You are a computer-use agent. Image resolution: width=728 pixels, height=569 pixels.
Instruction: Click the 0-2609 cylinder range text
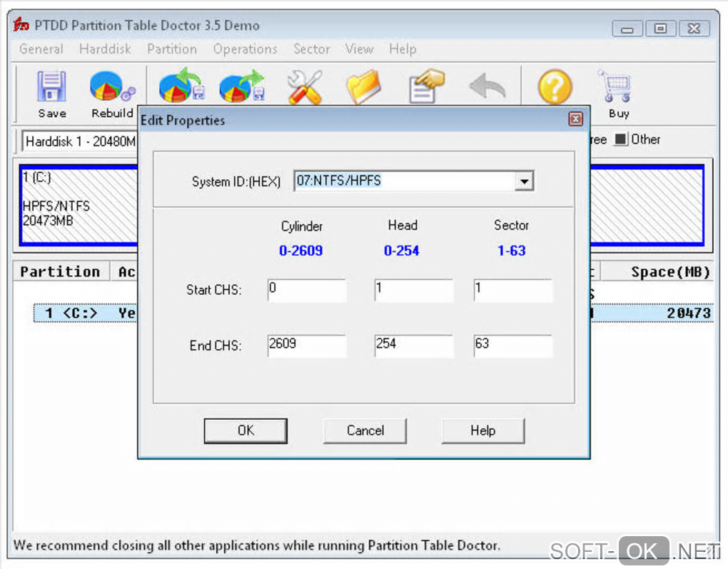pos(301,251)
